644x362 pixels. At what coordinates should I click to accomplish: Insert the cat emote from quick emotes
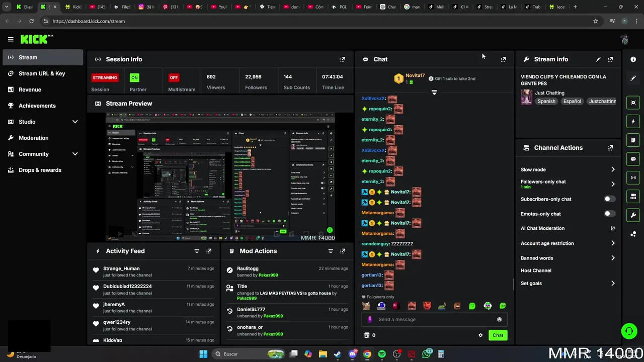366,306
